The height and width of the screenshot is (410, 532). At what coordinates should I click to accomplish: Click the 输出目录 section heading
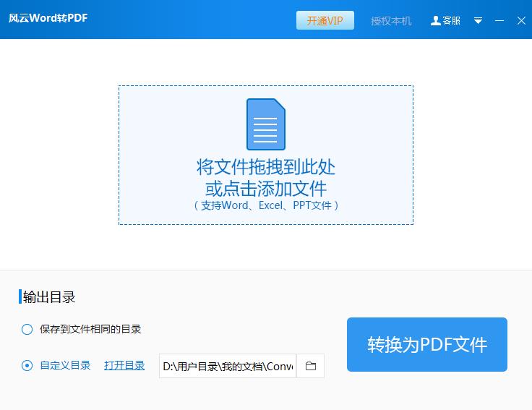point(49,297)
